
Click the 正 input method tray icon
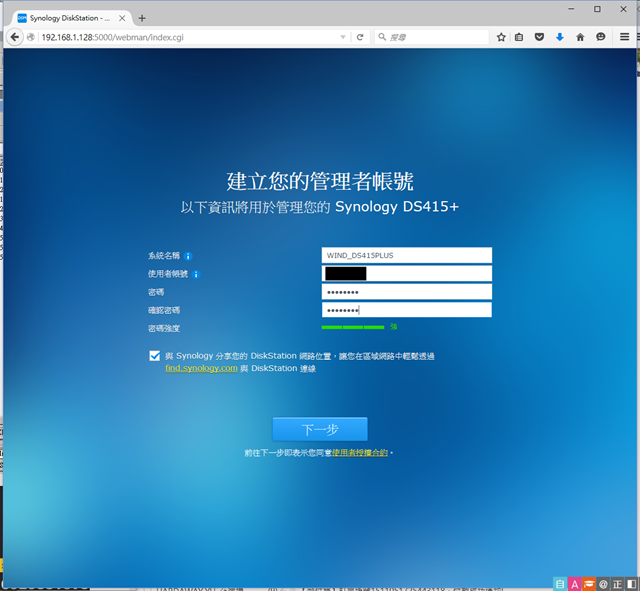pos(617,584)
